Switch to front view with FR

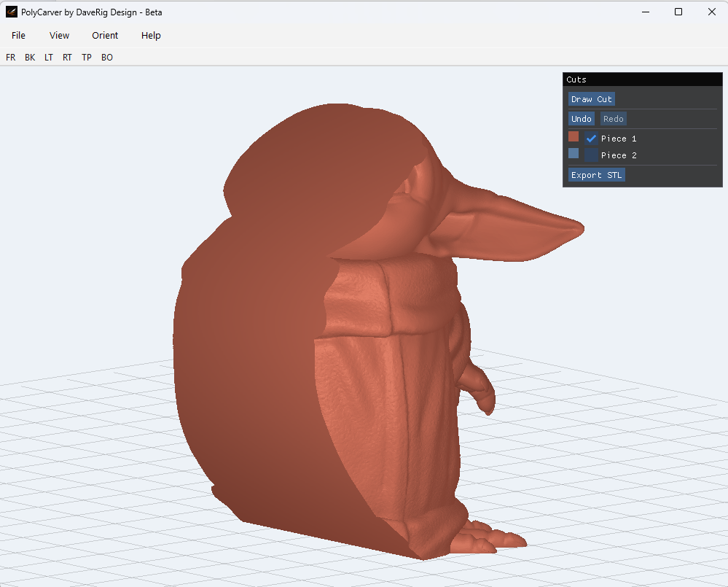click(11, 57)
